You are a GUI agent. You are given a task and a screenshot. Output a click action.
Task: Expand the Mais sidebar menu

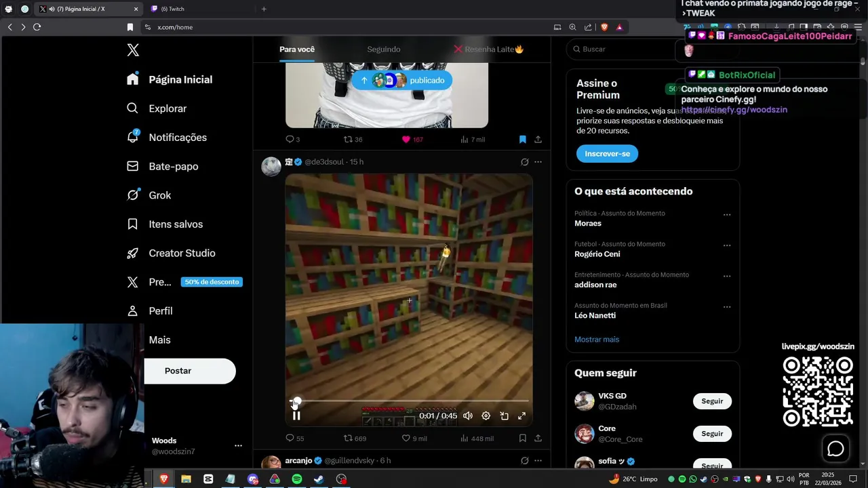[159, 340]
